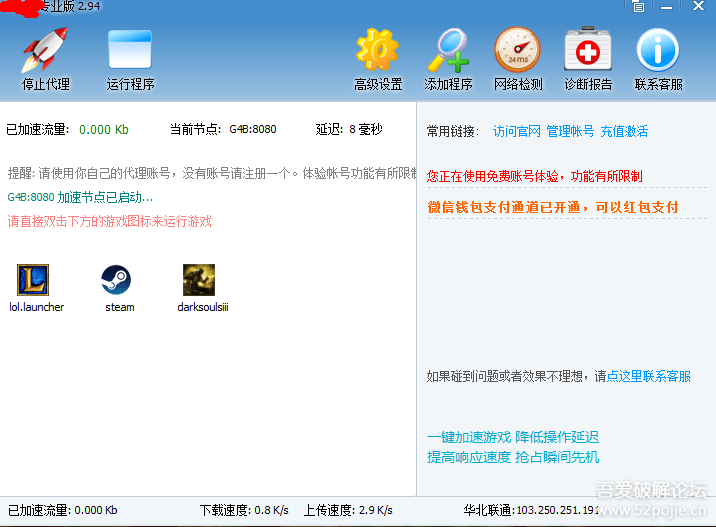Viewport: 716px width, 527px height.
Task: Click the orange 微信钱包支付 notice
Action: [553, 208]
